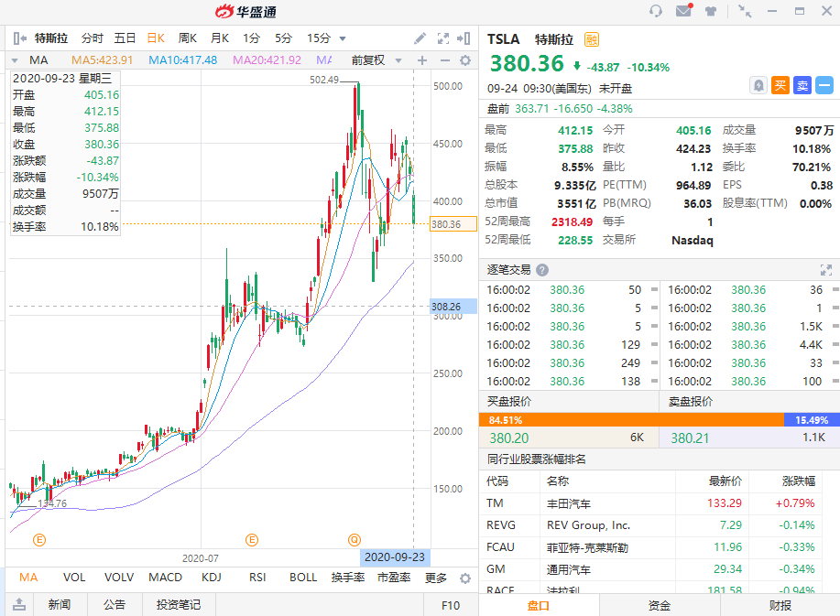Open 更多 indicators menu

point(436,578)
